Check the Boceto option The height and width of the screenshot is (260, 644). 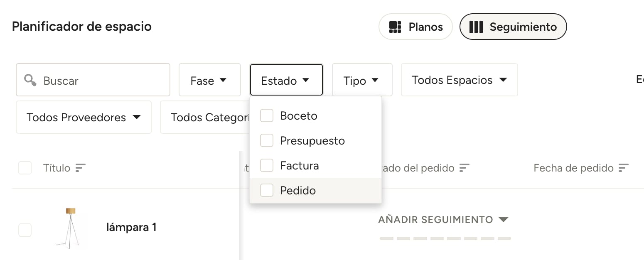[266, 115]
